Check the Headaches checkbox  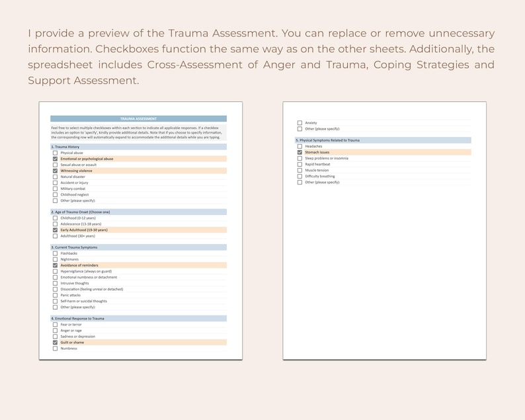[x=300, y=146]
